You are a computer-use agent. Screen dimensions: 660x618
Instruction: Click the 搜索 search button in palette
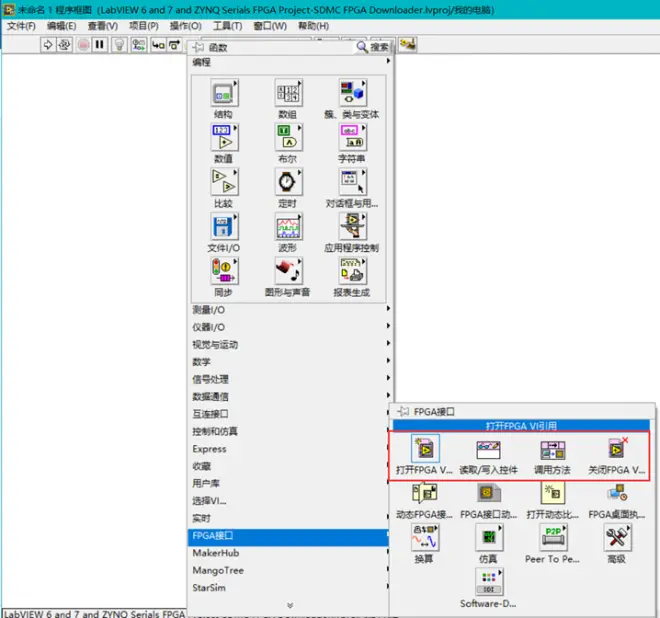tap(373, 47)
